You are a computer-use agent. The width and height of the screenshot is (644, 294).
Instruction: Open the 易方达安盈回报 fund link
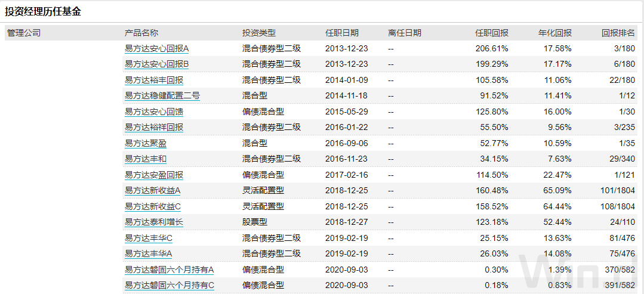click(154, 175)
